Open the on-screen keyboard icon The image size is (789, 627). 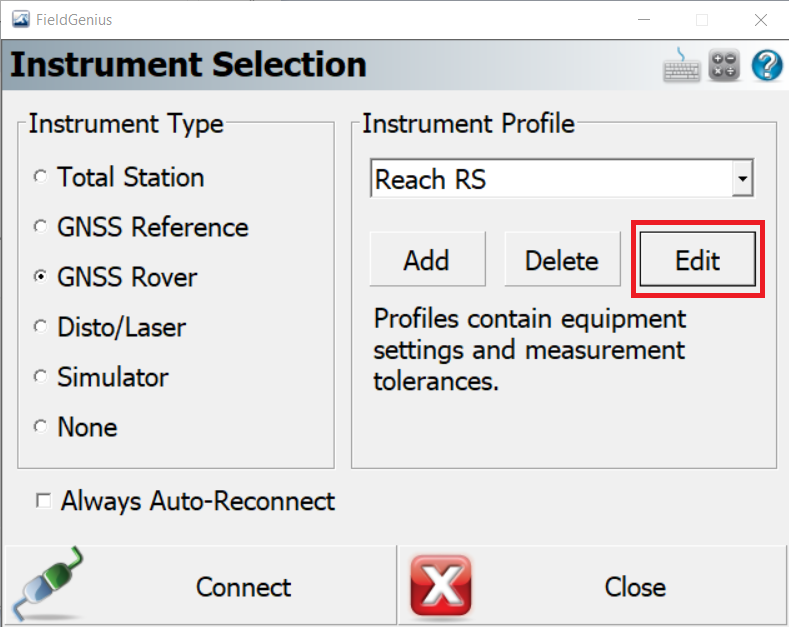(681, 65)
